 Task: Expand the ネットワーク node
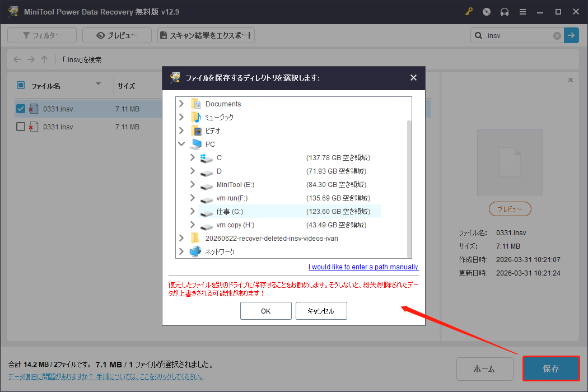pyautogui.click(x=181, y=251)
